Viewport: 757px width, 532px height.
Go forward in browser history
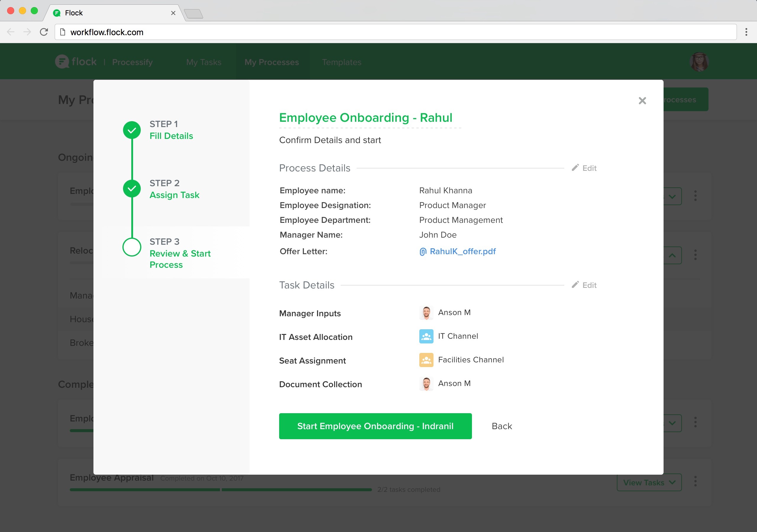(28, 32)
